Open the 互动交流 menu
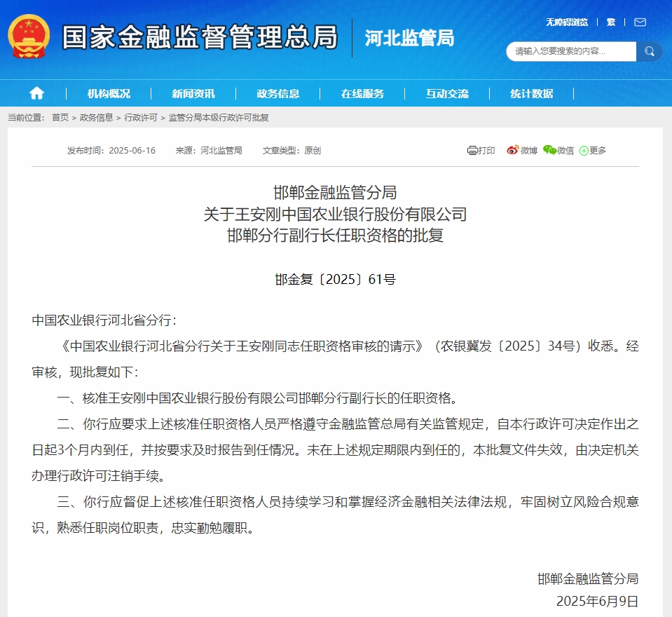Screen dimensions: 672x617 [x=447, y=93]
